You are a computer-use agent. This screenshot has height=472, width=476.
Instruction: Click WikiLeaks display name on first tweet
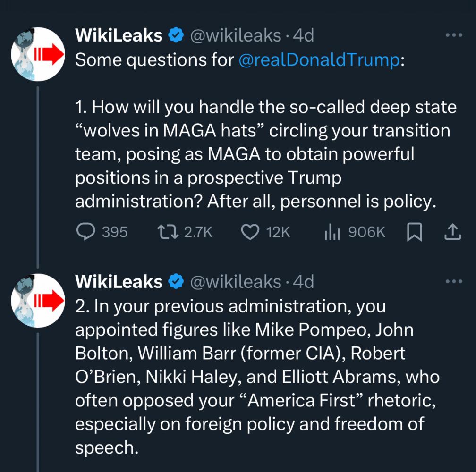(x=119, y=35)
